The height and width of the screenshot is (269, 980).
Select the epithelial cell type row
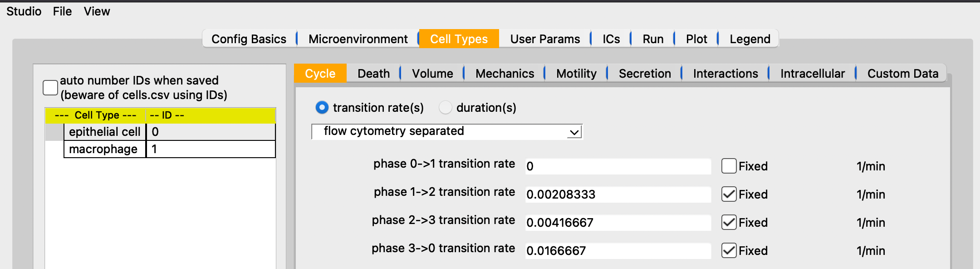coord(170,132)
